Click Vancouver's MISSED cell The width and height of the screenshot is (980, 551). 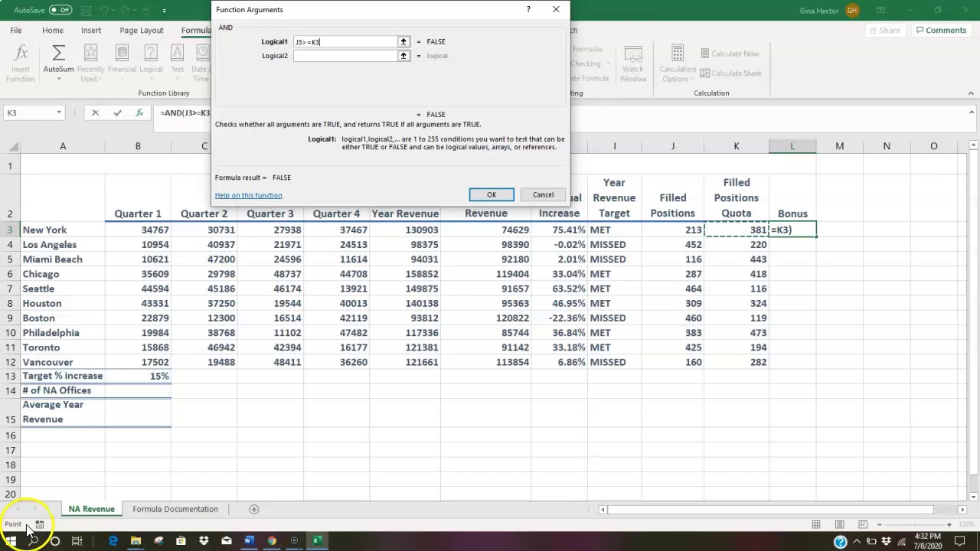coord(614,362)
